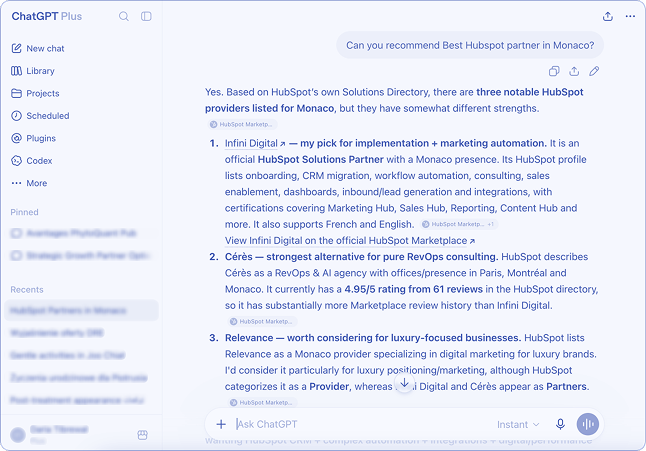Share the user message
Viewport: 646px width, 451px height.
pos(574,71)
